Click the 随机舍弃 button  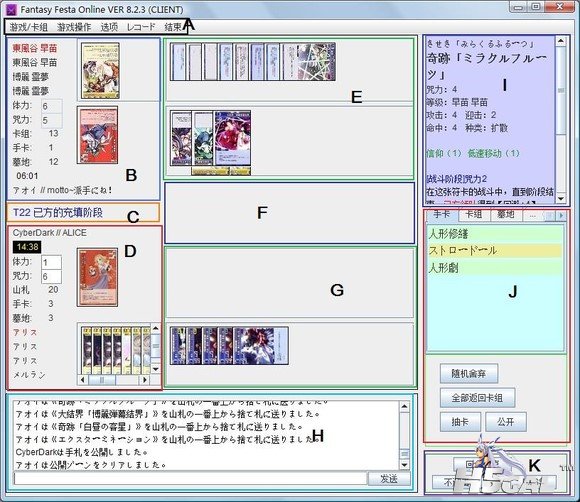469,374
